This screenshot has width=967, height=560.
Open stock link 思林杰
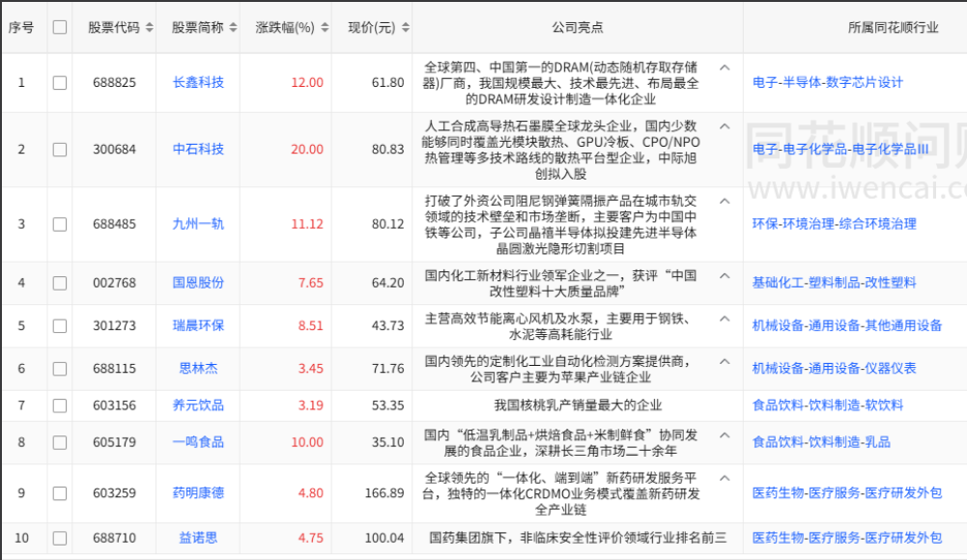[198, 369]
